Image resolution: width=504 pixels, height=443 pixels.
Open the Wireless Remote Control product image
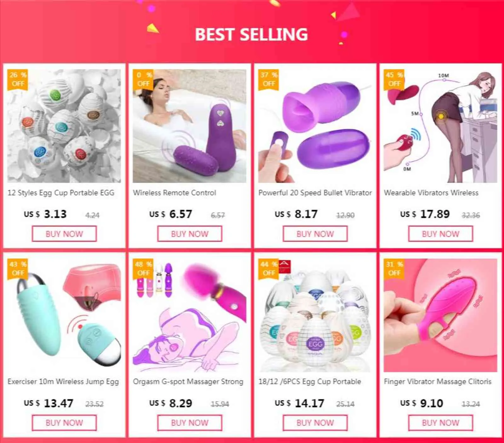(x=189, y=126)
